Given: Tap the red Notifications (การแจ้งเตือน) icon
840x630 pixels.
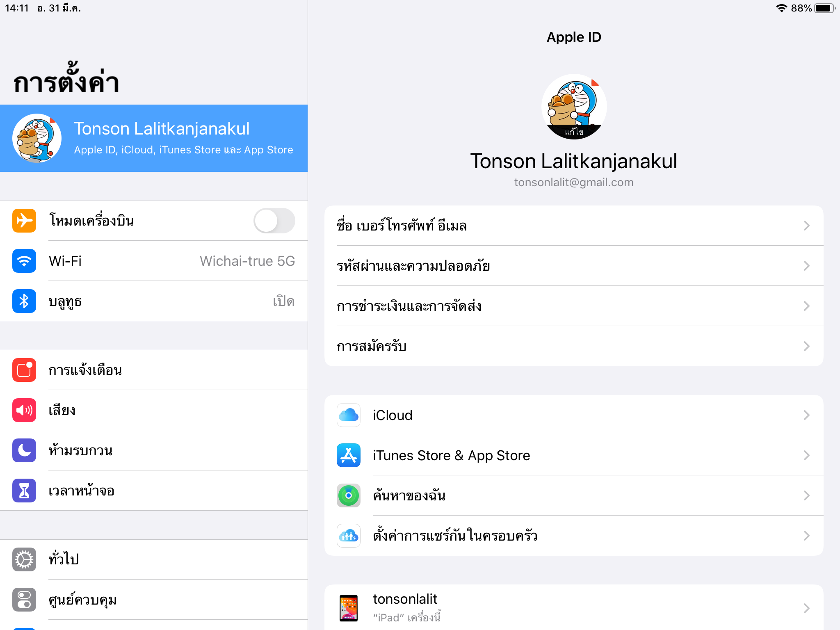Looking at the screenshot, I should coord(24,370).
